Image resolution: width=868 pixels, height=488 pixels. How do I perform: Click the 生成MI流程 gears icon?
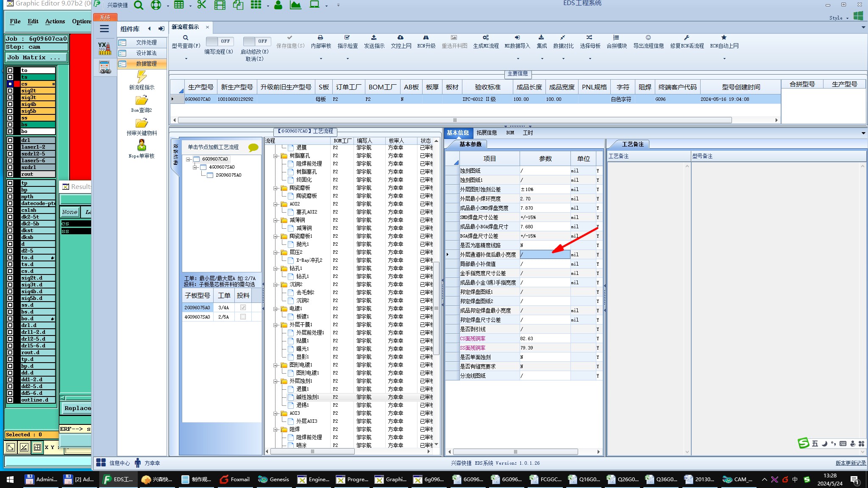486,38
